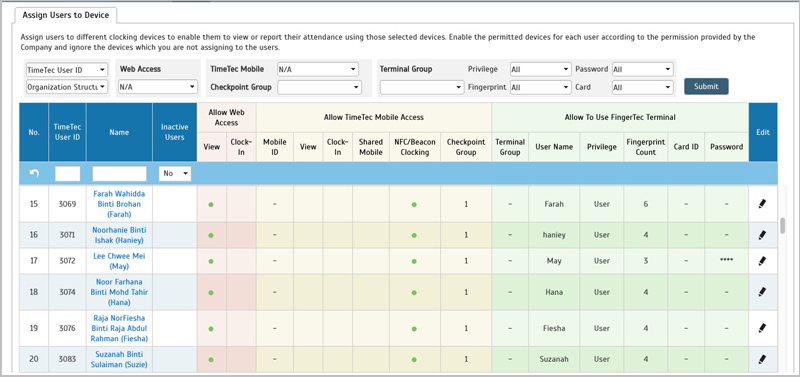The width and height of the screenshot is (800, 377).
Task: Open the Inactive Users No dropdown
Action: click(175, 173)
